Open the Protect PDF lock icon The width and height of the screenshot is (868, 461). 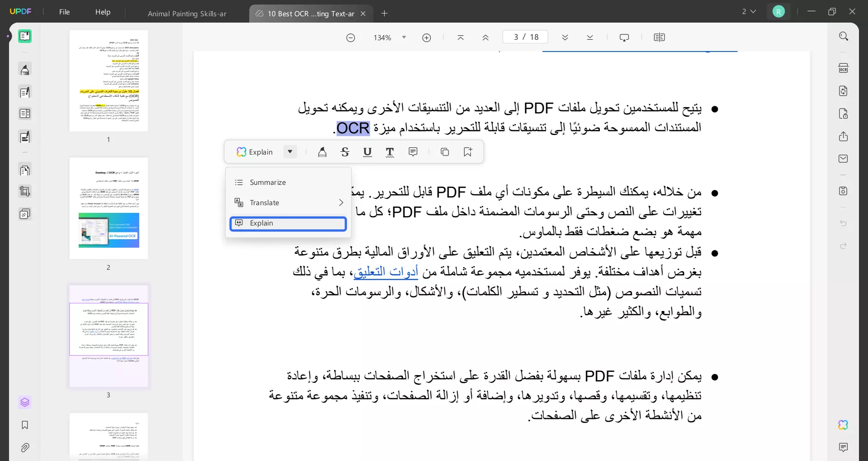click(x=844, y=113)
